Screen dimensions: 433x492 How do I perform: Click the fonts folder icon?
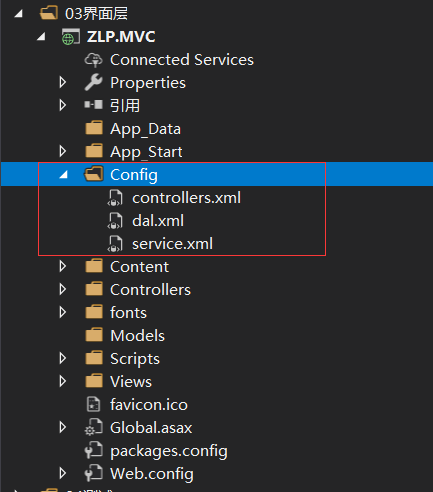(x=94, y=312)
